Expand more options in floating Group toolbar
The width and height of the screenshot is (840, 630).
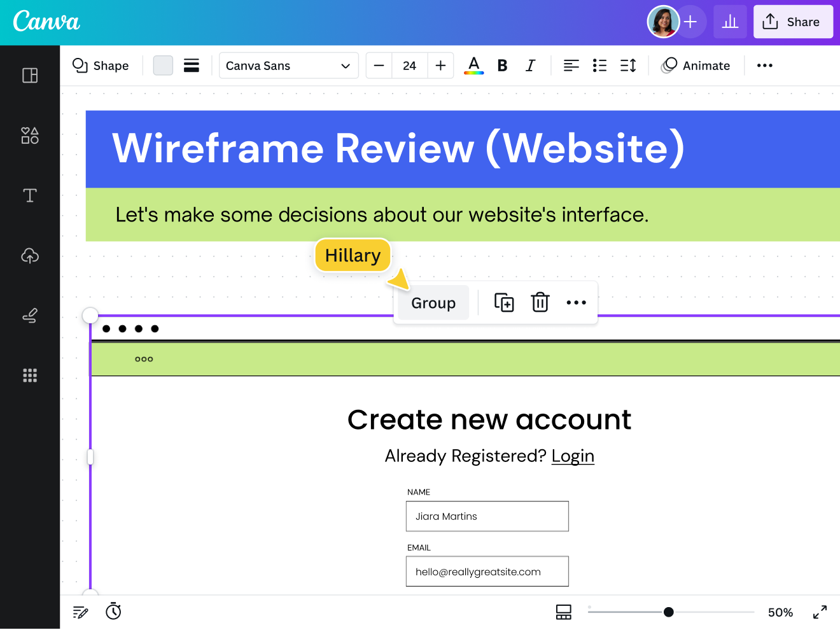click(576, 303)
